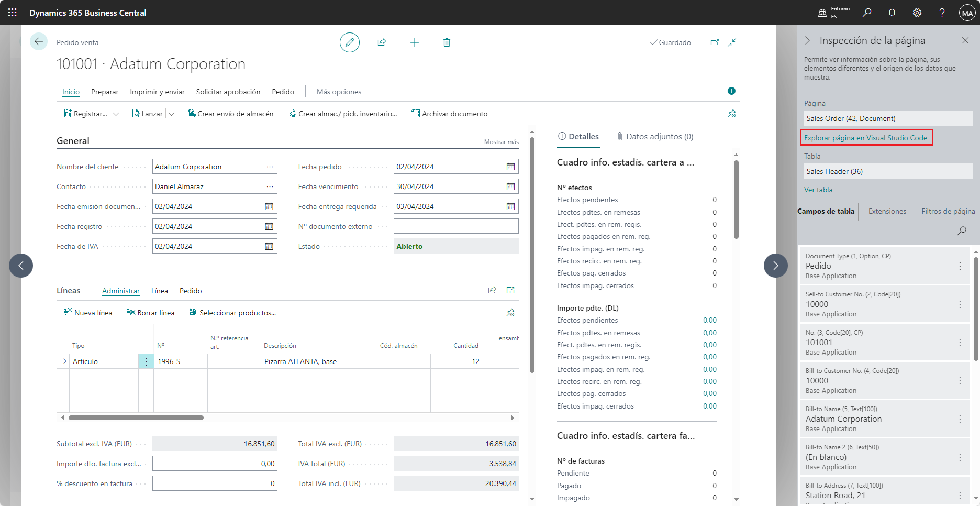Open calendar for Fecha de IVA
Screen dimensions: 980x506
(x=269, y=246)
